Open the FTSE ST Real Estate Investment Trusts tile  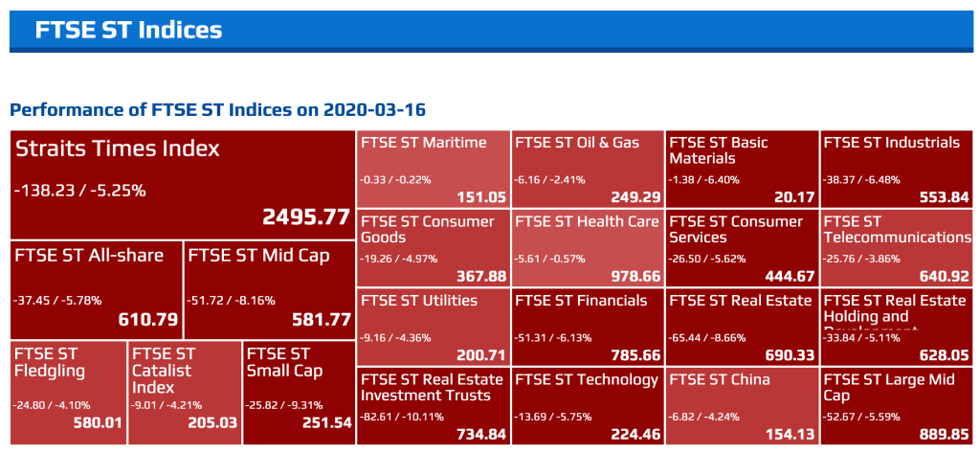point(433,405)
